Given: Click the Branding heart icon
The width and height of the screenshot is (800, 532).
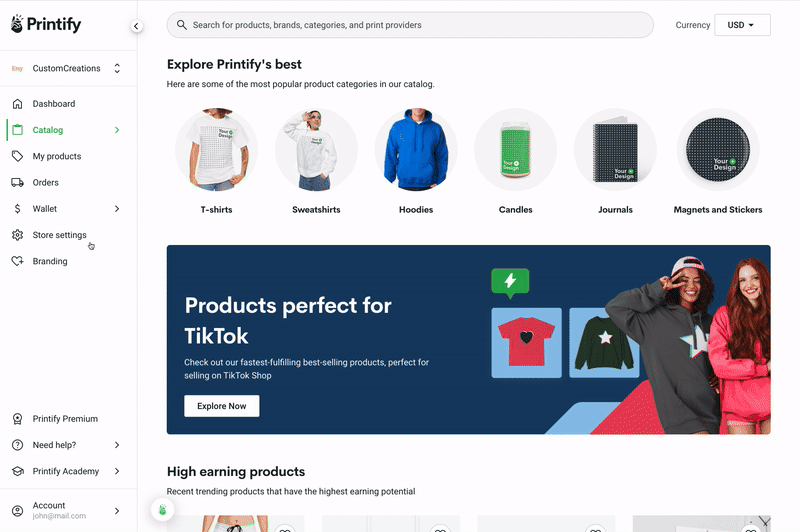Looking at the screenshot, I should [17, 261].
